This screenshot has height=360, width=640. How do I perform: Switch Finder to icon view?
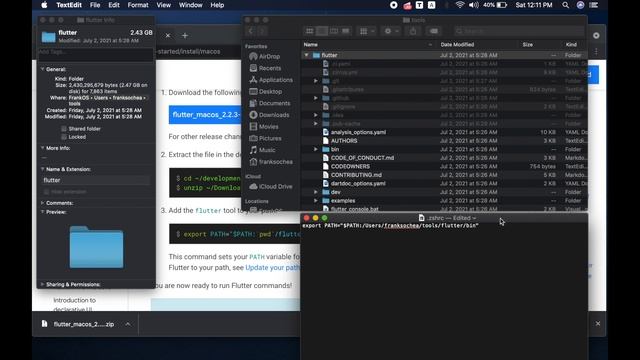309,31
